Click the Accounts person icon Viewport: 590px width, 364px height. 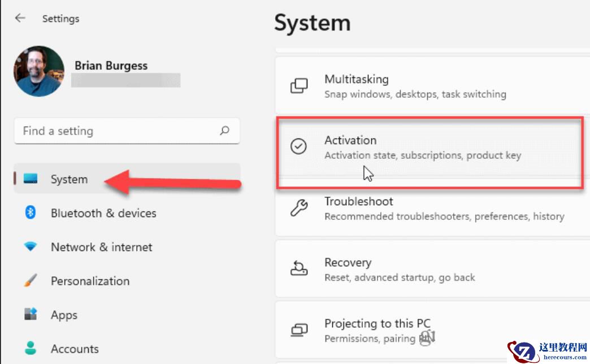coord(31,348)
